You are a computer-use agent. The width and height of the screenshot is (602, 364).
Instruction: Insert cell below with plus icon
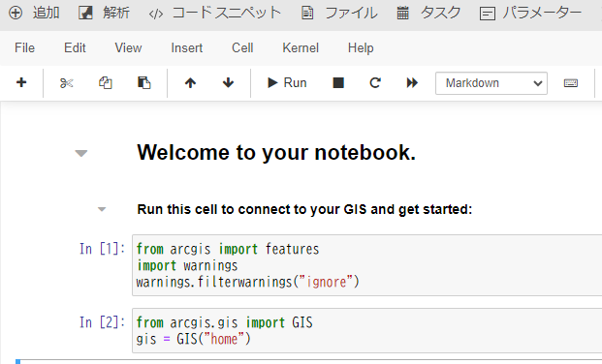21,82
